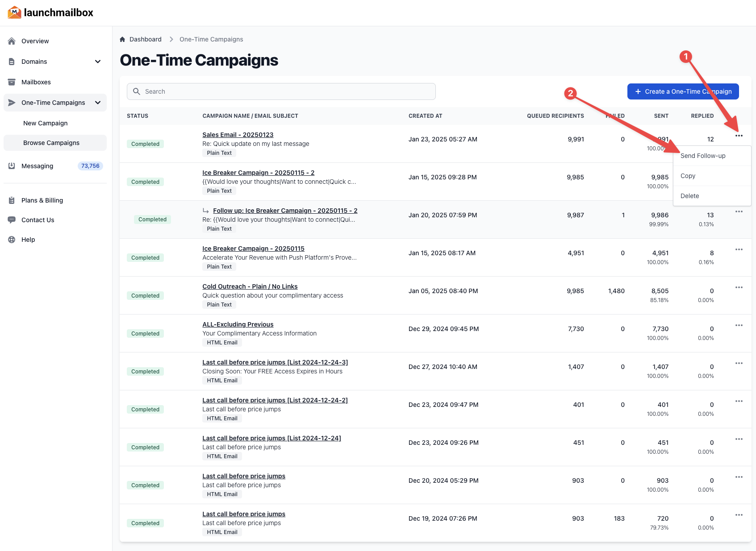
Task: Click the Dashboard home breadcrumb icon
Action: point(122,39)
